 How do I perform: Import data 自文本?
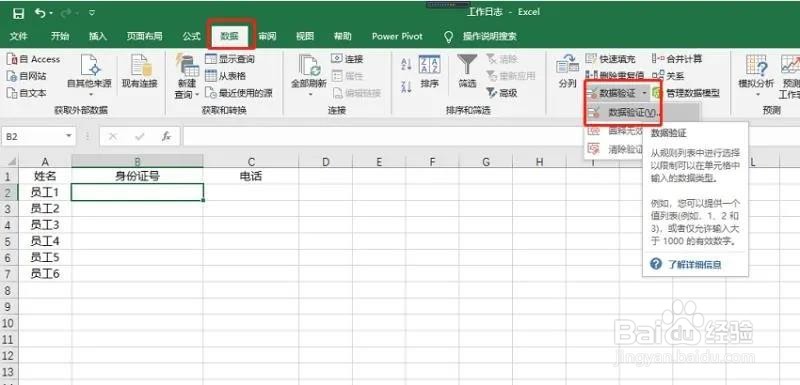tap(27, 93)
